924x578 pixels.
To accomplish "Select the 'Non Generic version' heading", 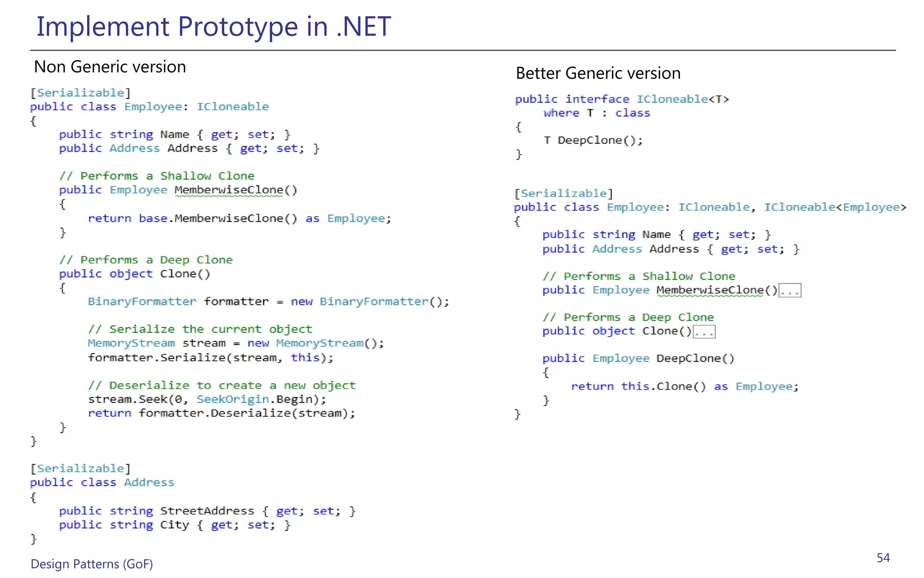I will point(110,67).
